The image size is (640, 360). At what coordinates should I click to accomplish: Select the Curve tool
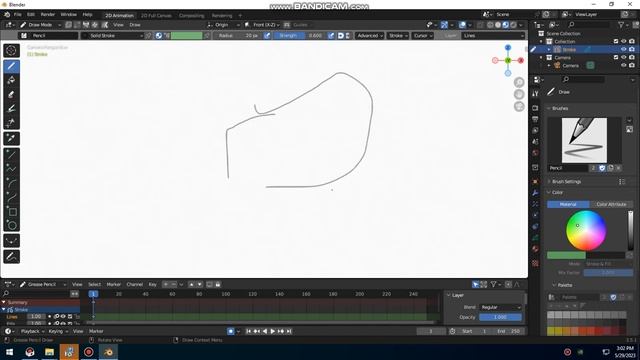tap(11, 198)
